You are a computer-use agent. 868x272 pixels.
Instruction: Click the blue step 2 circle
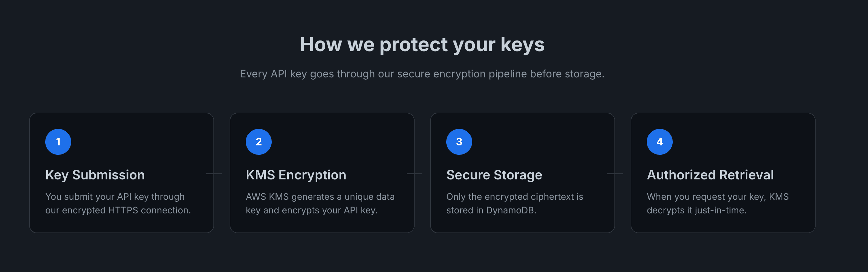pyautogui.click(x=258, y=142)
